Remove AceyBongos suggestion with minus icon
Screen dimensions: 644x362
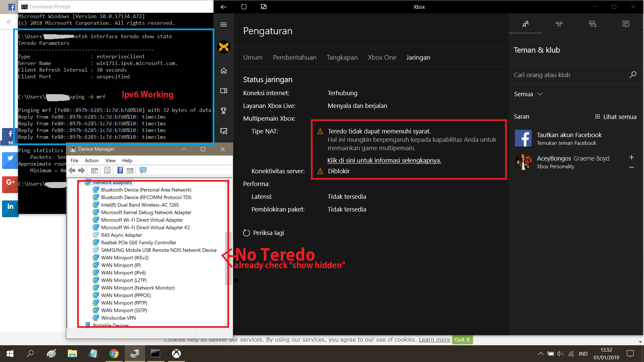tap(632, 167)
